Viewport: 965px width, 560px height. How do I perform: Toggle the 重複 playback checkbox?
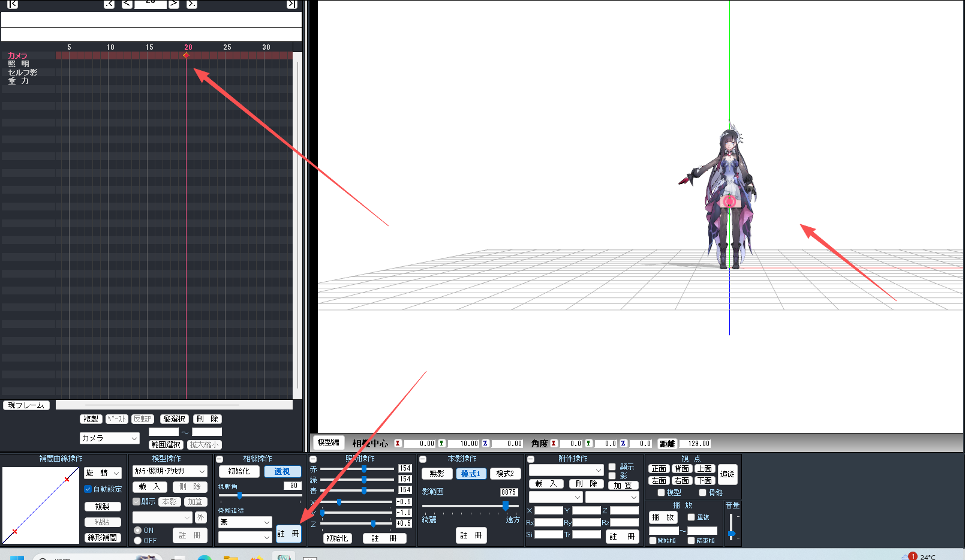click(x=691, y=517)
